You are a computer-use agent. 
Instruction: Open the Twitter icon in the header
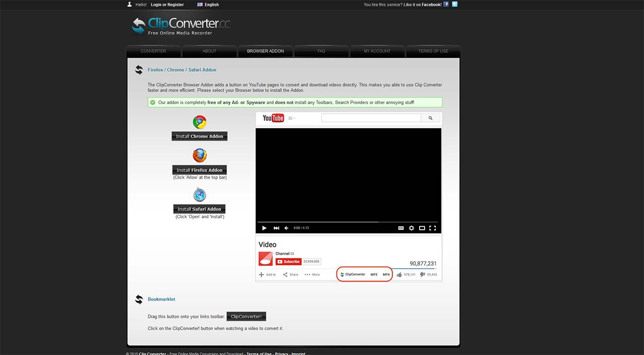tap(455, 5)
